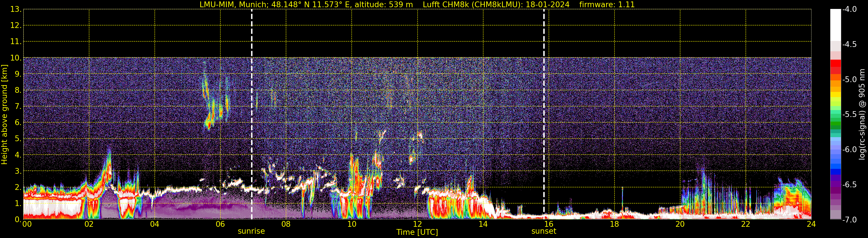Image resolution: width=868 pixels, height=238 pixels.
Task: Click the 'log(rc-signal) @ 905 nm' colorbar label
Action: tap(862, 114)
